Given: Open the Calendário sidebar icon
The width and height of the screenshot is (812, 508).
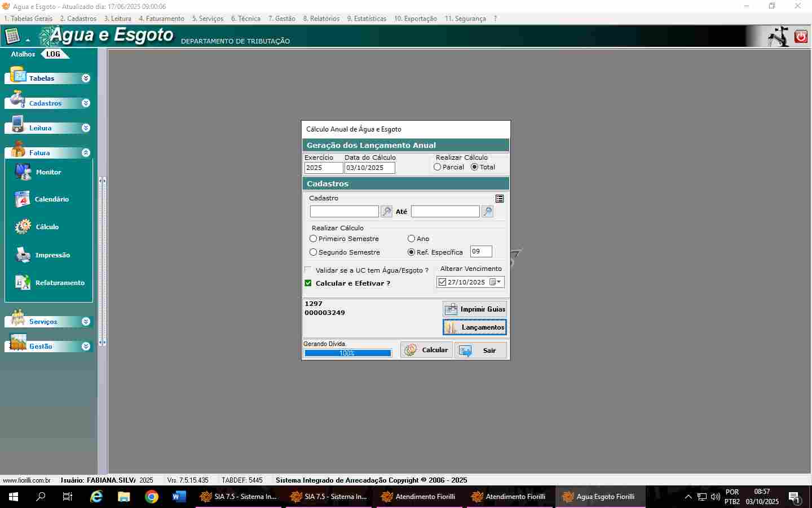Looking at the screenshot, I should tap(23, 199).
